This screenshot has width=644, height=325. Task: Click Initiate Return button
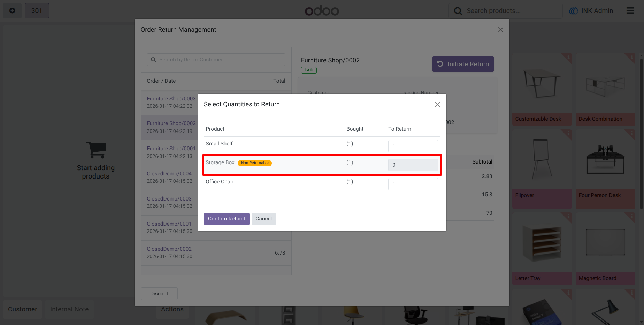click(x=463, y=64)
